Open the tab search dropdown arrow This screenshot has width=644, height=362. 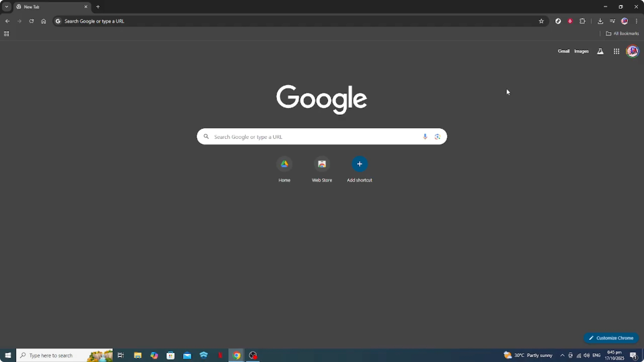point(6,7)
